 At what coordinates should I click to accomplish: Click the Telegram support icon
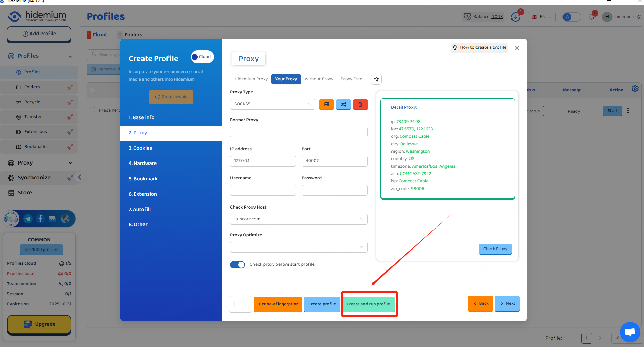(28, 219)
